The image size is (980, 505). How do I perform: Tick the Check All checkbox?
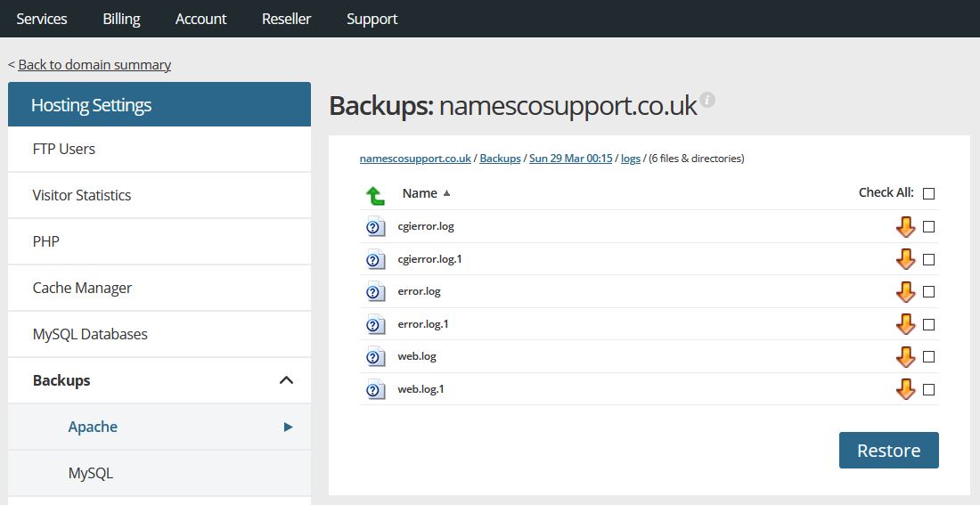(928, 194)
